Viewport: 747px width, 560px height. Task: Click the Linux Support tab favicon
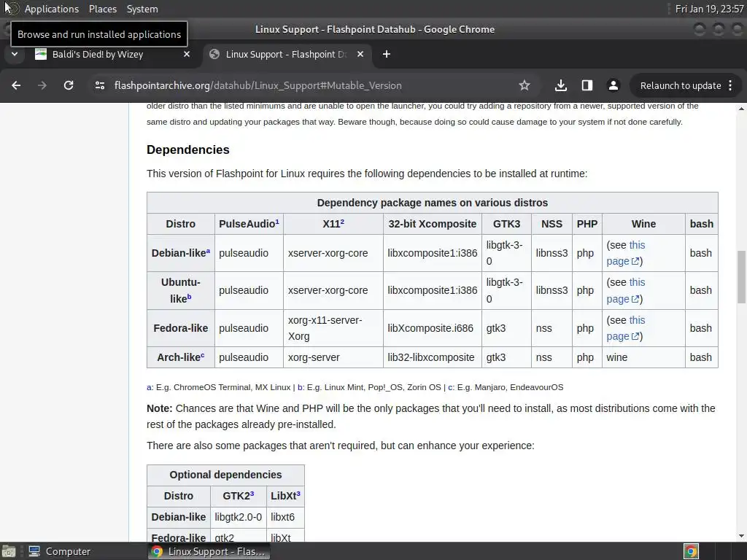[214, 54]
